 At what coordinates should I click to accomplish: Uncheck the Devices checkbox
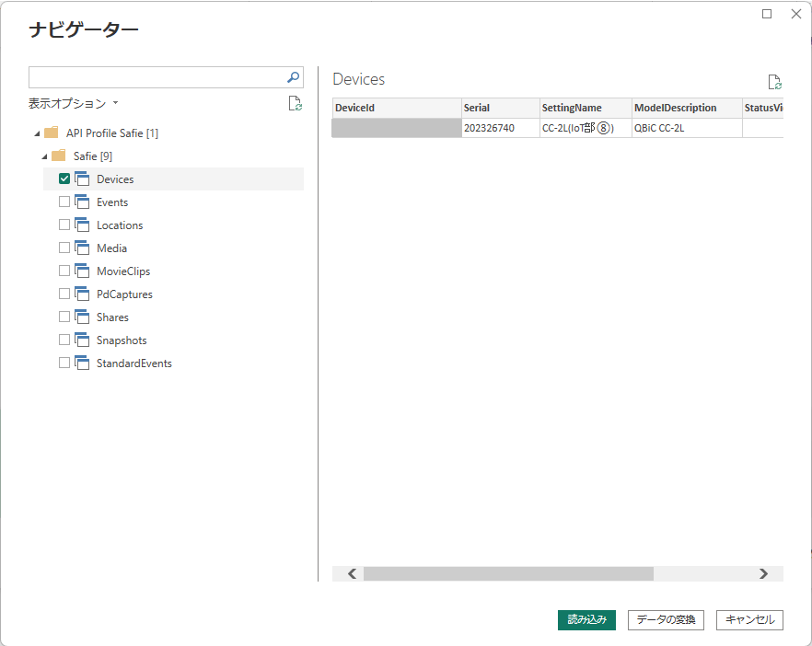(x=64, y=179)
